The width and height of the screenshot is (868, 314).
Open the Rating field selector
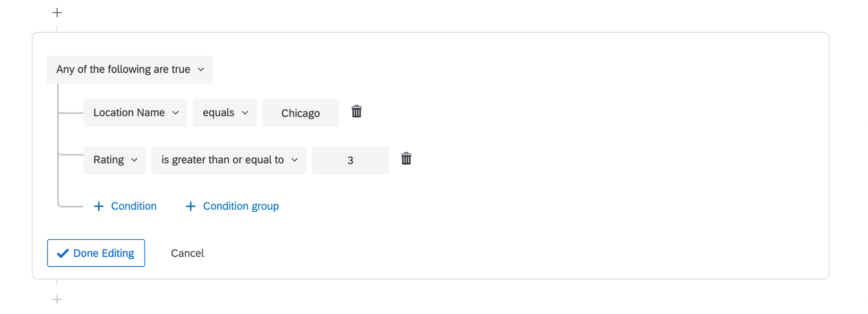[114, 160]
